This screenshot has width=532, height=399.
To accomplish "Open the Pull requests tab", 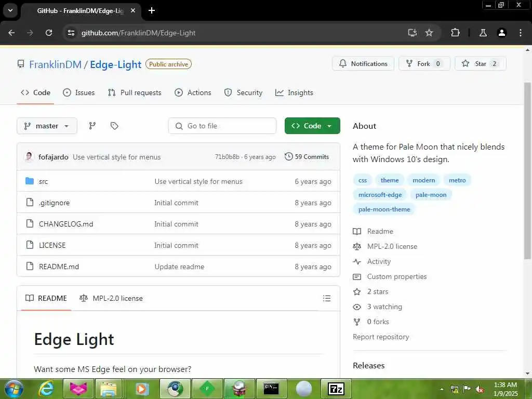I will [135, 92].
